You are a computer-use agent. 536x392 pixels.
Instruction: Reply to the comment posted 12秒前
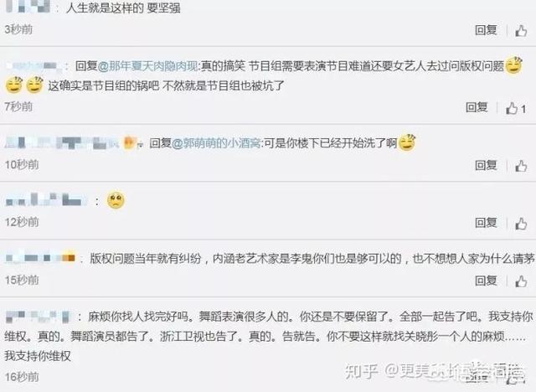[x=486, y=223]
